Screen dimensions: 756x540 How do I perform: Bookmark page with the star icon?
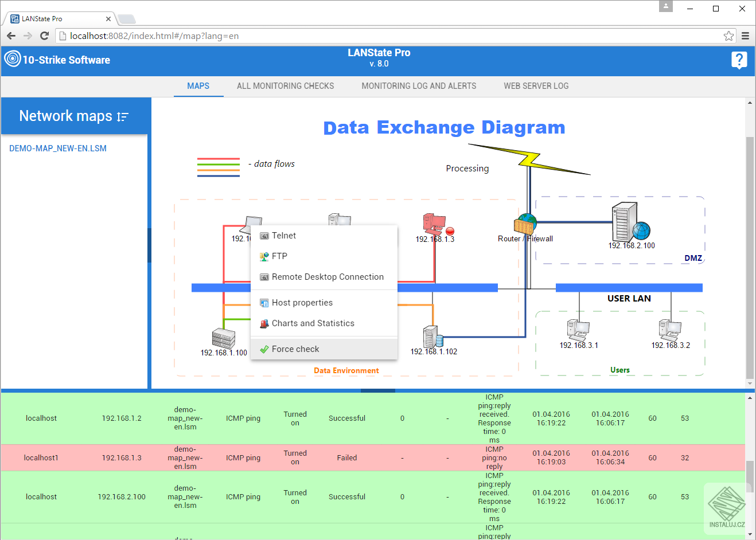[x=728, y=36]
